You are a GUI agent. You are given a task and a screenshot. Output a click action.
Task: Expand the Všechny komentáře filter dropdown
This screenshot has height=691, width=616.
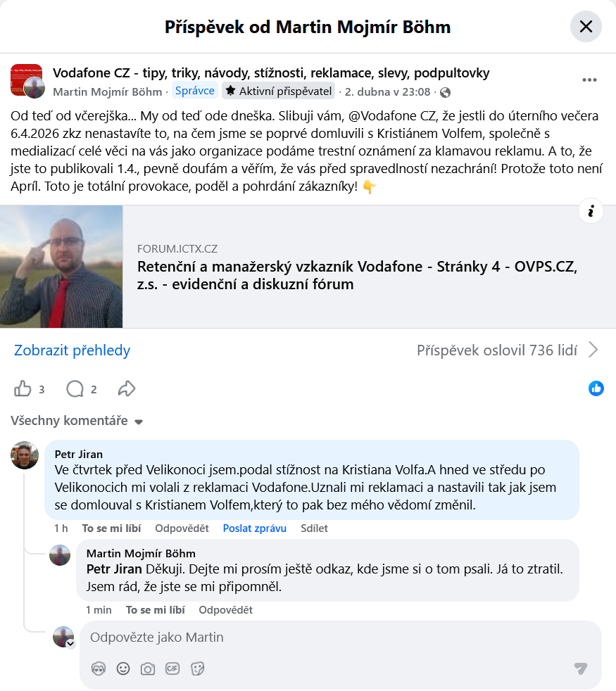click(x=77, y=420)
